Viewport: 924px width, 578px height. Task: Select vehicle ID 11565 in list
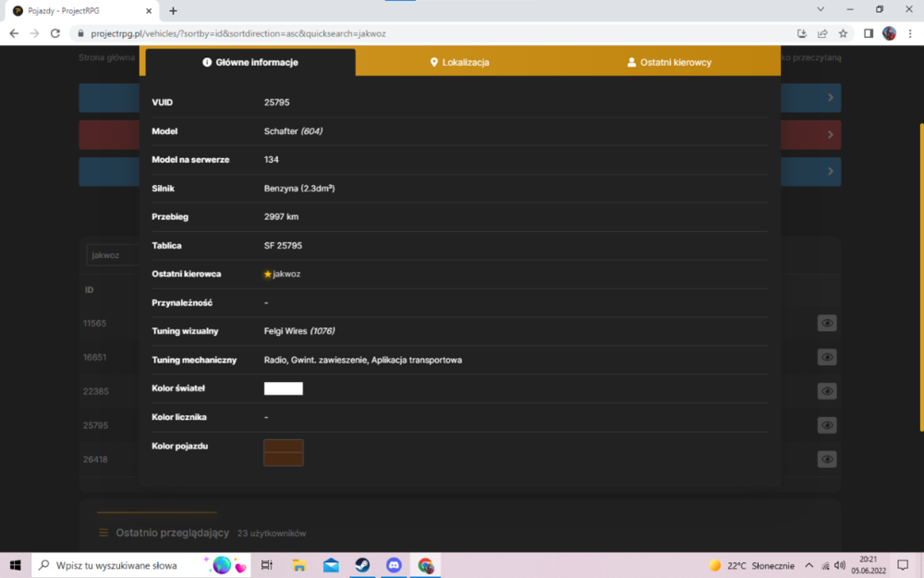coord(95,323)
